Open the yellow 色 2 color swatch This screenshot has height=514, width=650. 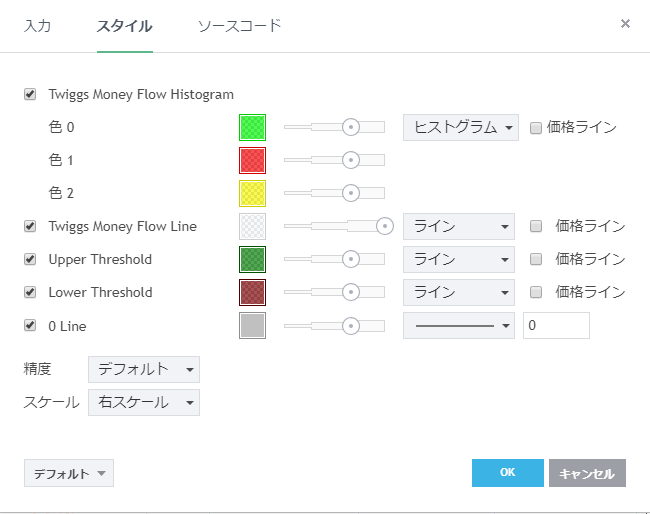tap(252, 193)
